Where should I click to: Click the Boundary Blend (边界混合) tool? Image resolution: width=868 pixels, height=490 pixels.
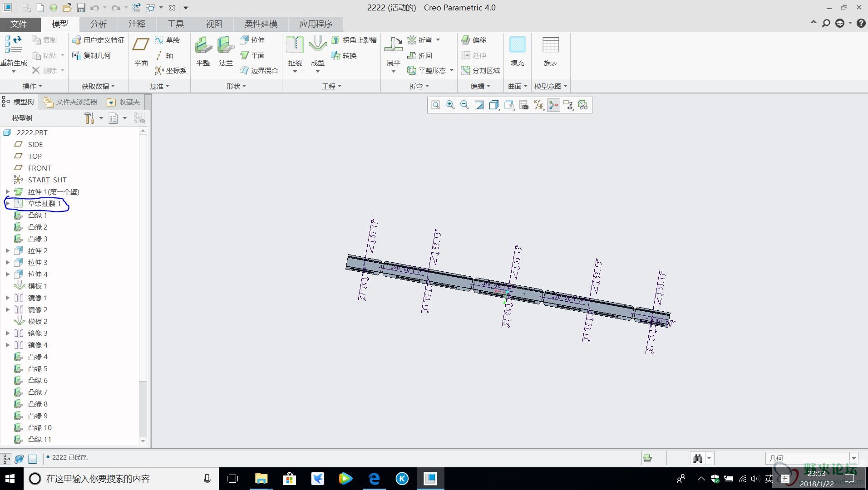pyautogui.click(x=259, y=70)
